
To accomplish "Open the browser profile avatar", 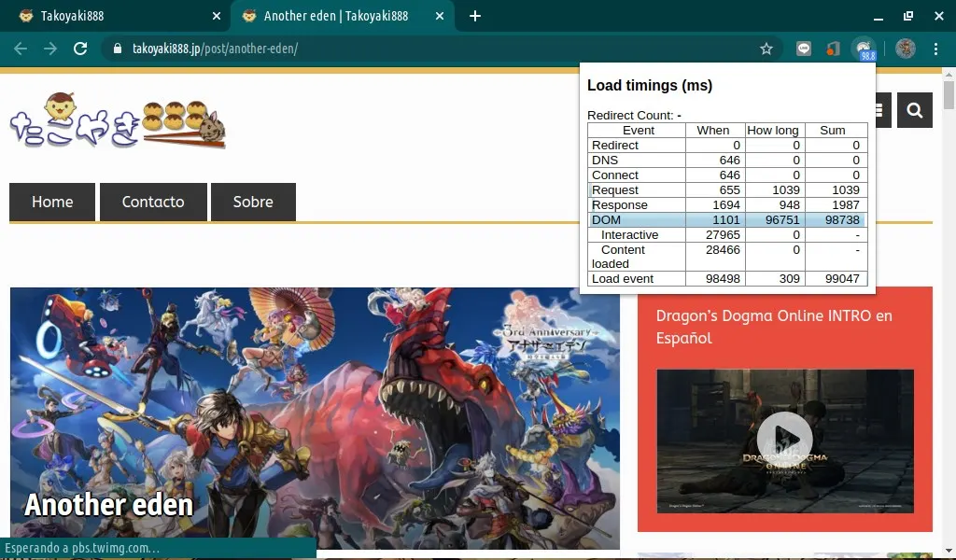I will (906, 49).
